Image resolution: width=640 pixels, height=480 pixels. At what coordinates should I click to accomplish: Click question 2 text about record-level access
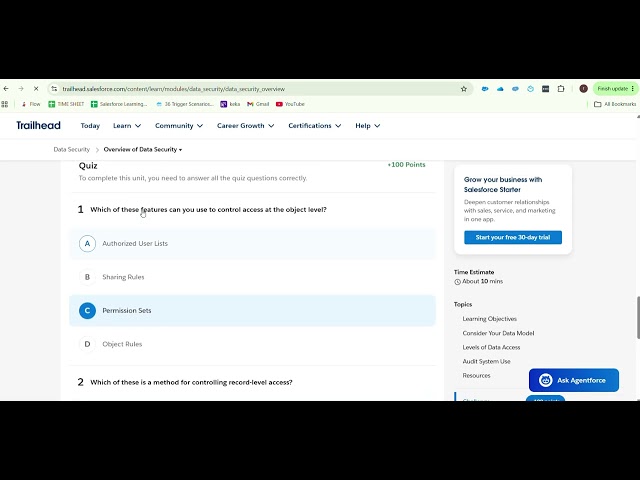coord(191,382)
